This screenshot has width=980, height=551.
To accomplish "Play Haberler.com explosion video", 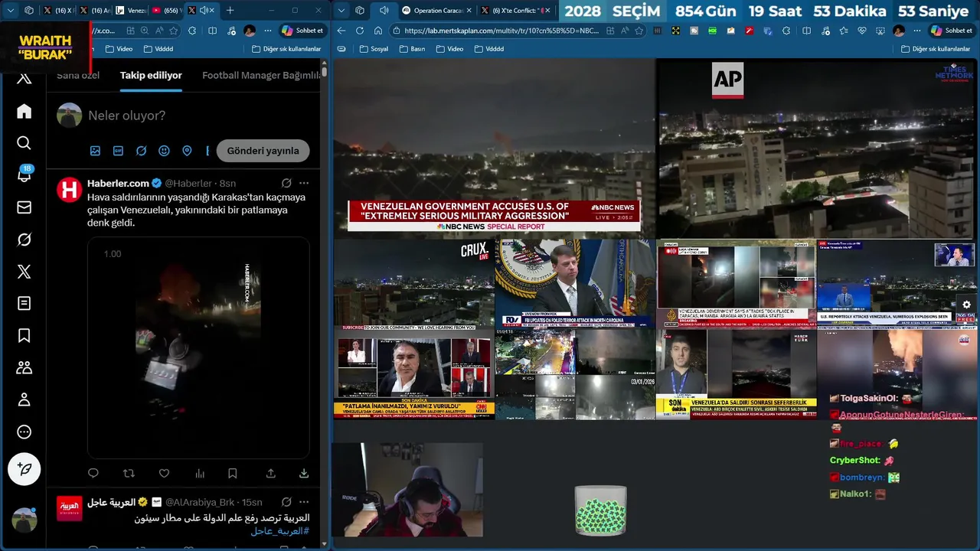I will [x=198, y=347].
